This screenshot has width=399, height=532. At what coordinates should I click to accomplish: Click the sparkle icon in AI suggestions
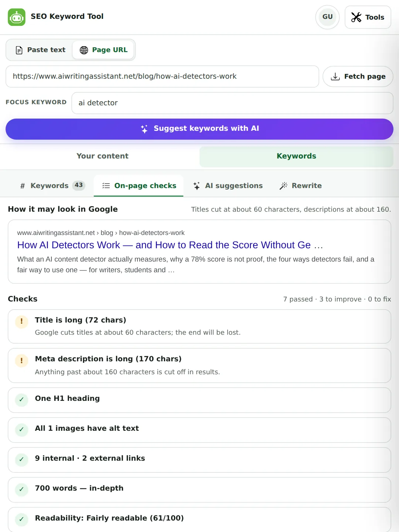(x=197, y=186)
